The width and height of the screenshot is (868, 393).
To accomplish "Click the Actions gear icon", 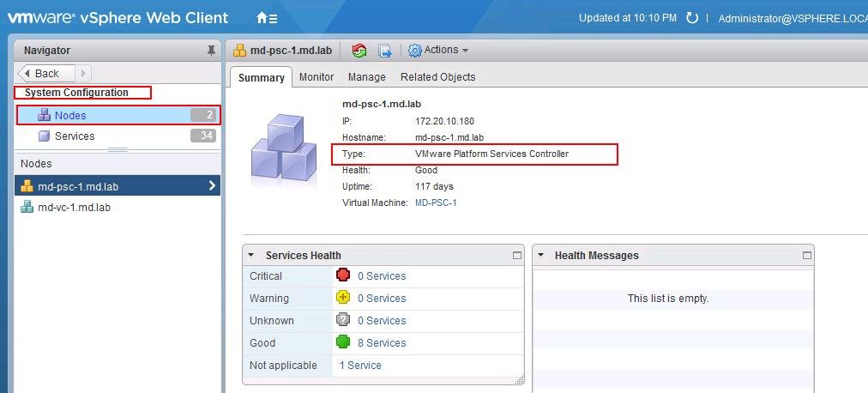I will (414, 51).
